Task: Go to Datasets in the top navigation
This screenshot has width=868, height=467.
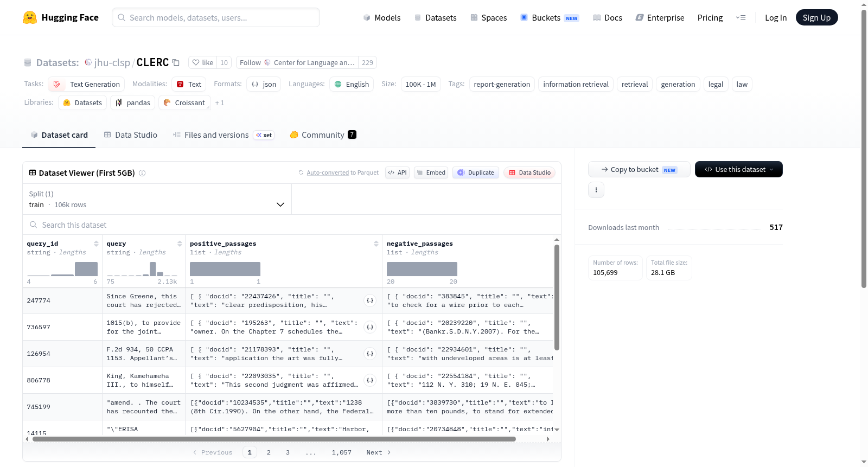Action: 435,17
